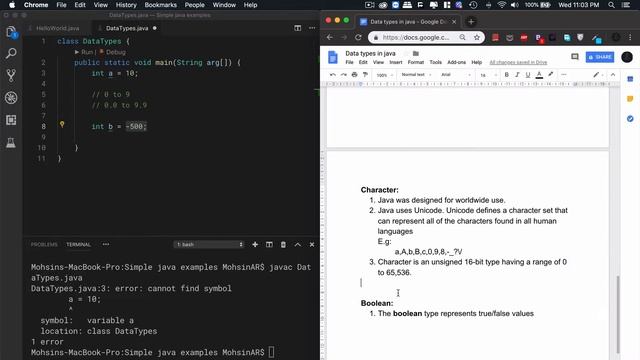Toggle bold formatting in Docs

click(507, 75)
